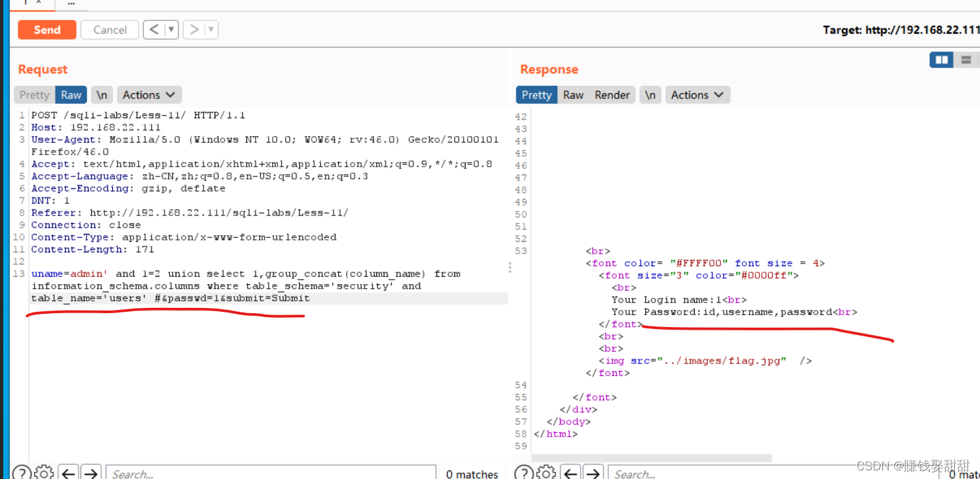Toggle non-printable characters in Response

pyautogui.click(x=650, y=95)
